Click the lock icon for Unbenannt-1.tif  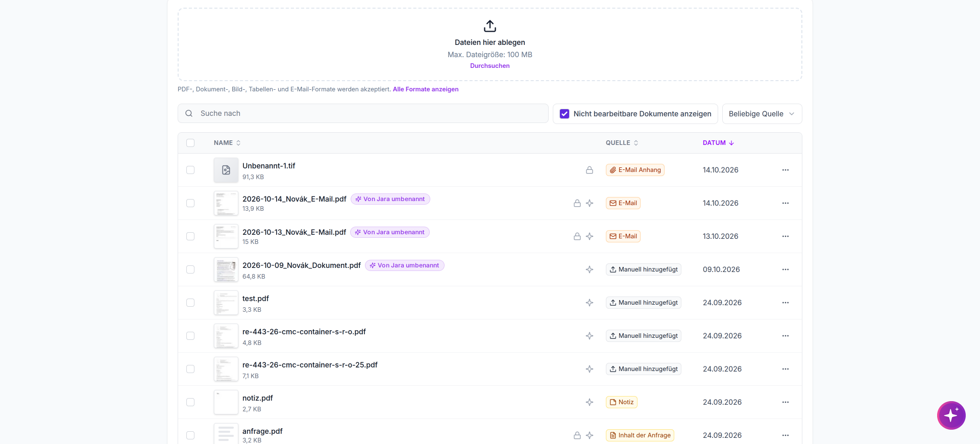click(x=590, y=170)
